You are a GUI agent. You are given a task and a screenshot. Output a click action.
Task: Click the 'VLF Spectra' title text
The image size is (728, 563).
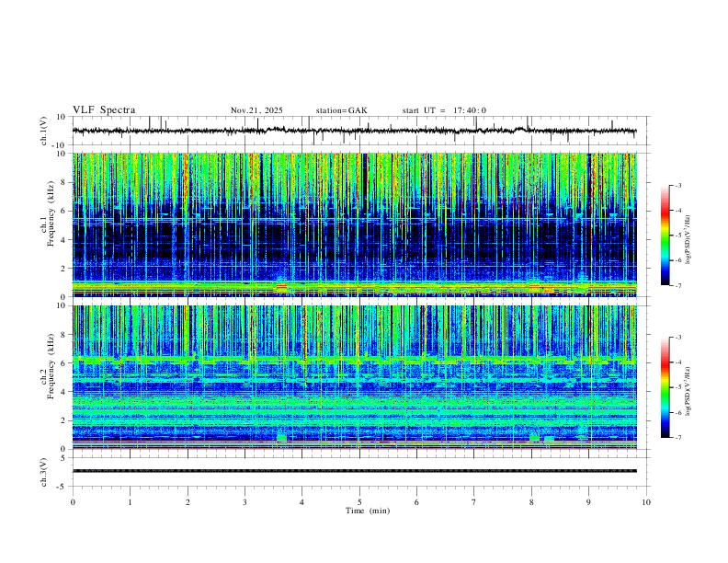tap(104, 109)
